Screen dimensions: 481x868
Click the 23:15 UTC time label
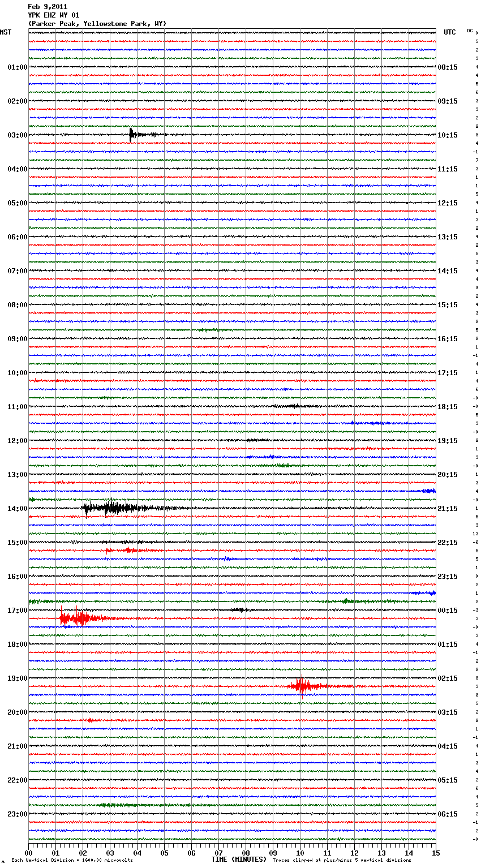click(448, 577)
